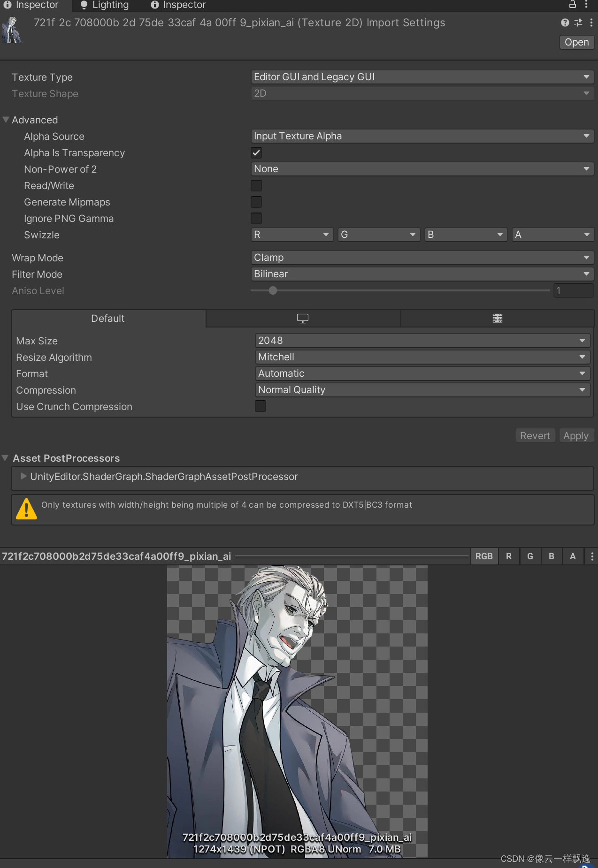
Task: Toggle the R channel preview button
Action: (509, 556)
